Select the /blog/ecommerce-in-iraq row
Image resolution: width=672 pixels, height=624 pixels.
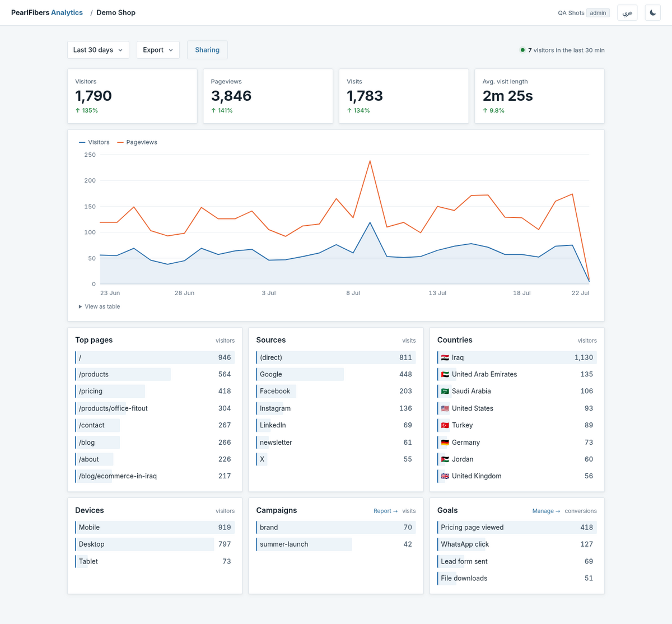coord(155,476)
